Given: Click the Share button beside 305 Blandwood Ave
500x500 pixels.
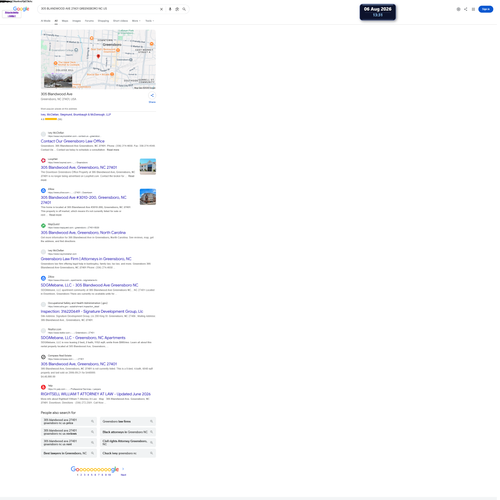Looking at the screenshot, I should click(x=152, y=97).
